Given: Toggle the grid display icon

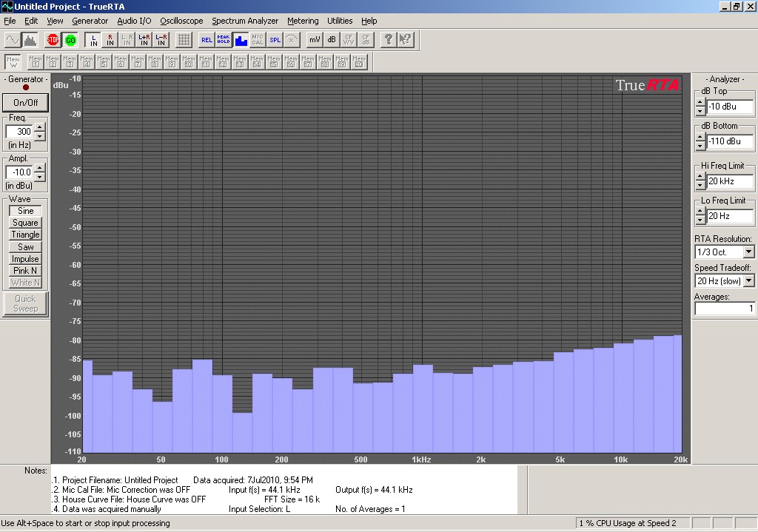Looking at the screenshot, I should click(x=184, y=40).
